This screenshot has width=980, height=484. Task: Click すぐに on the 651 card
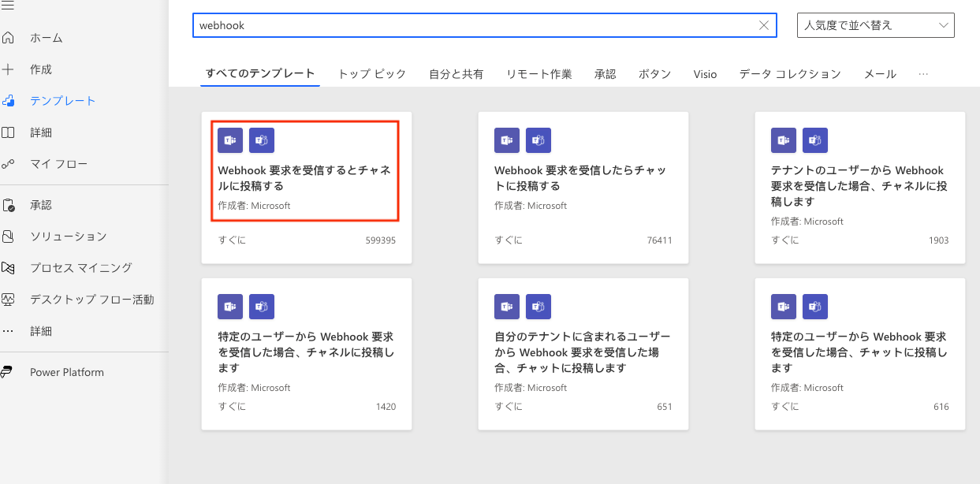(x=509, y=407)
